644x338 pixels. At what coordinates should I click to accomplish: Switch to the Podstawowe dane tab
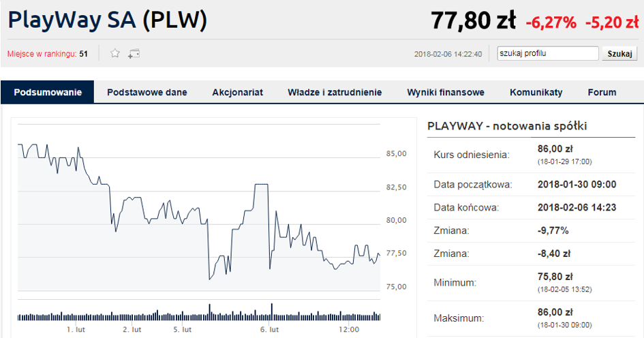point(147,92)
